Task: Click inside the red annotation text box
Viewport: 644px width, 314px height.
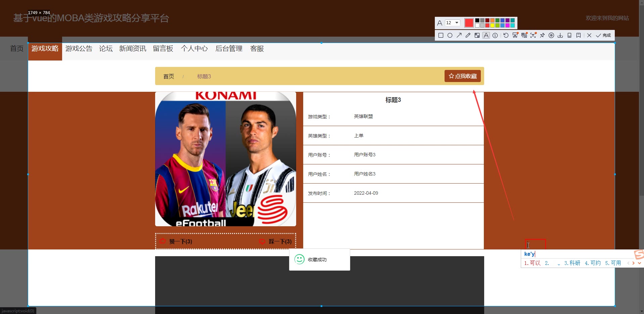Action: (x=536, y=244)
